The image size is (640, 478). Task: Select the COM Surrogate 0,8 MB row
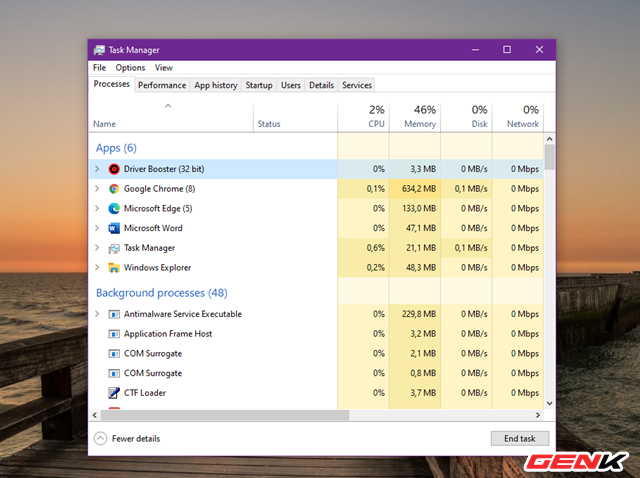[x=316, y=373]
